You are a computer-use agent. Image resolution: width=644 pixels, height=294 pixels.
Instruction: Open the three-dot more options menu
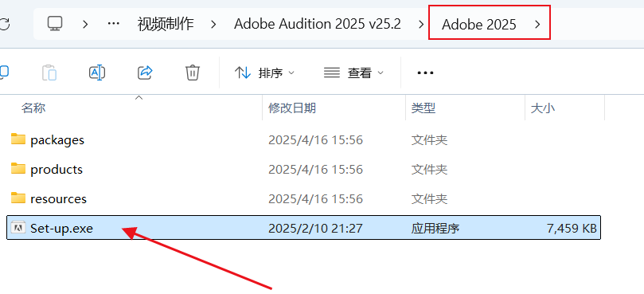[x=425, y=73]
